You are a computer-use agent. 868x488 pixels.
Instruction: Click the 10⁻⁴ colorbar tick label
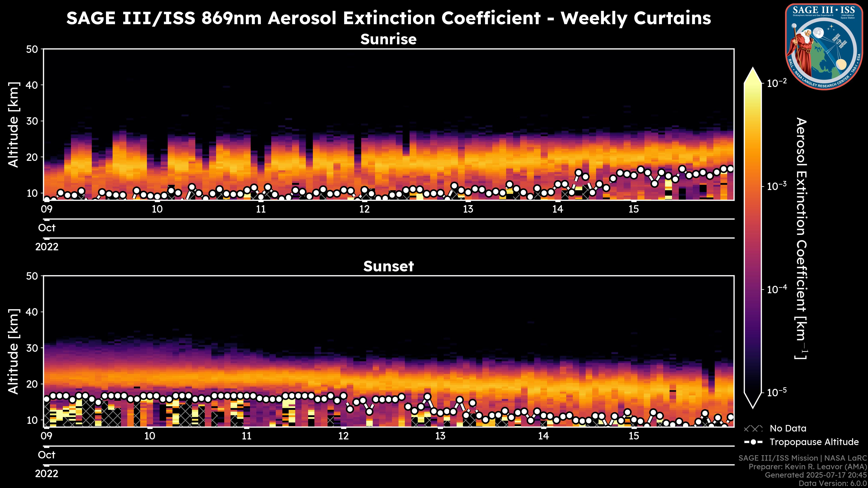777,289
